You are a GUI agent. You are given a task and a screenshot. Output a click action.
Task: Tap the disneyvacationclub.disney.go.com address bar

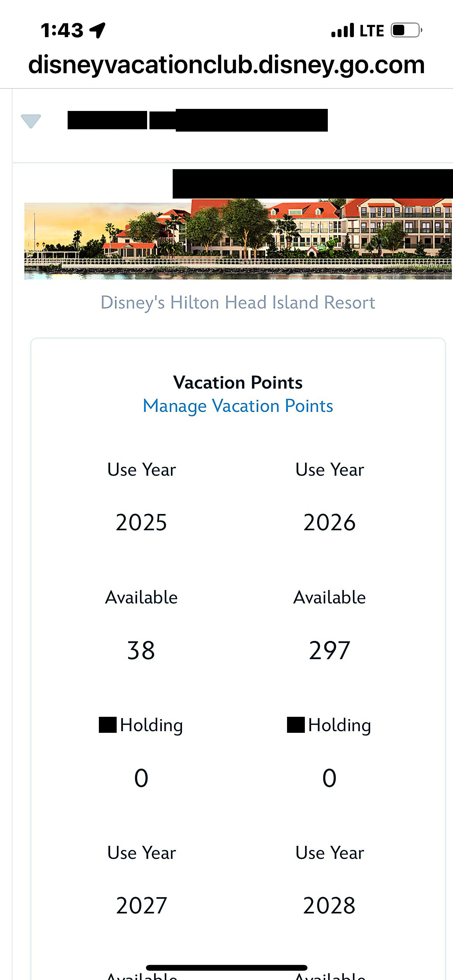pos(227,65)
